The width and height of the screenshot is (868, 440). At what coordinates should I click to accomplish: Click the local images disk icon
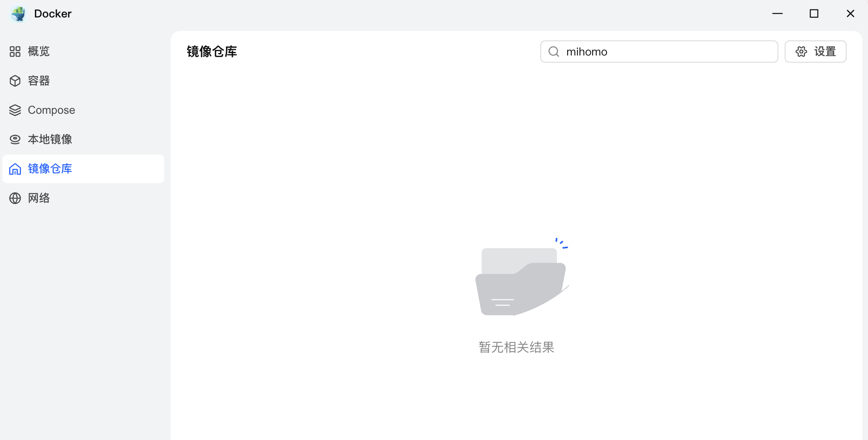(x=15, y=140)
